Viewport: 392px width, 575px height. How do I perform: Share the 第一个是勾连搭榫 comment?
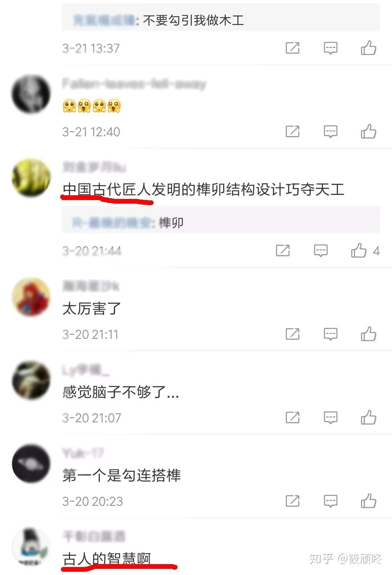pyautogui.click(x=293, y=501)
